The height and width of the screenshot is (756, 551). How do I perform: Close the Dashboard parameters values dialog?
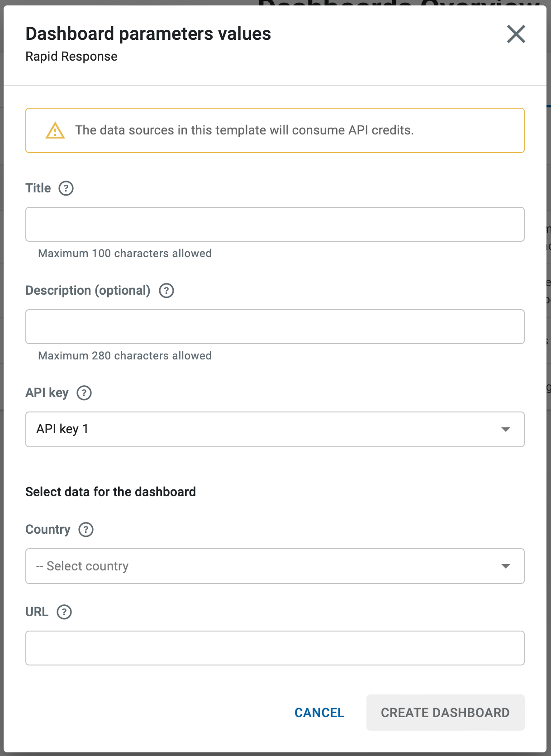coord(516,34)
